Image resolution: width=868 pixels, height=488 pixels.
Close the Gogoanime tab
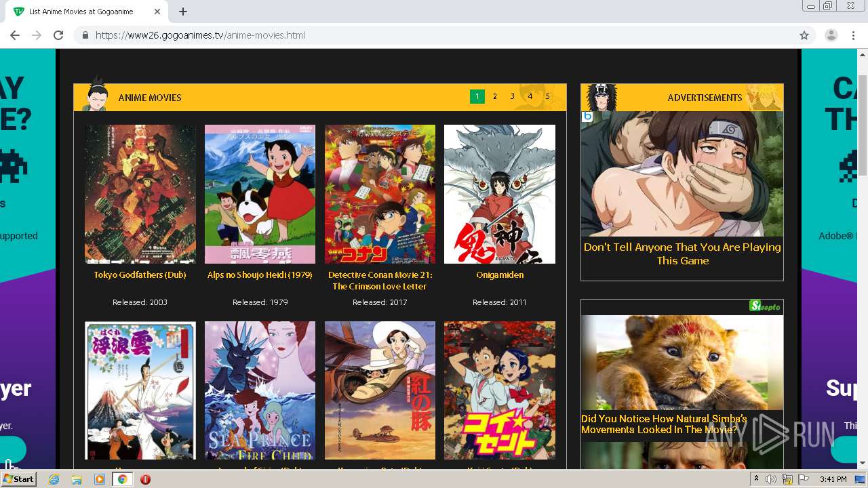tap(157, 12)
